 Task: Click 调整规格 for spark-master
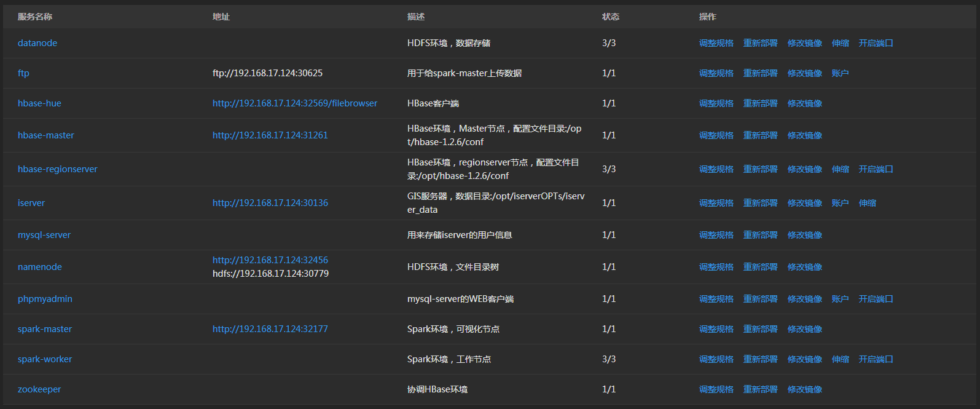[716, 329]
